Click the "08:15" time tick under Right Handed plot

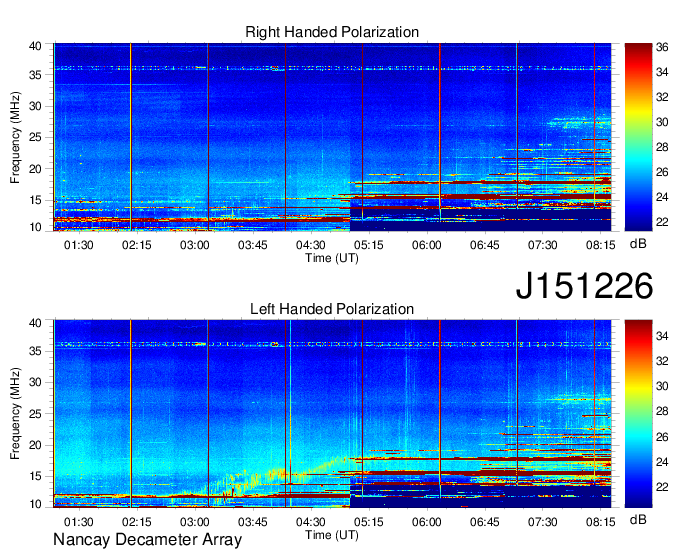tap(601, 245)
